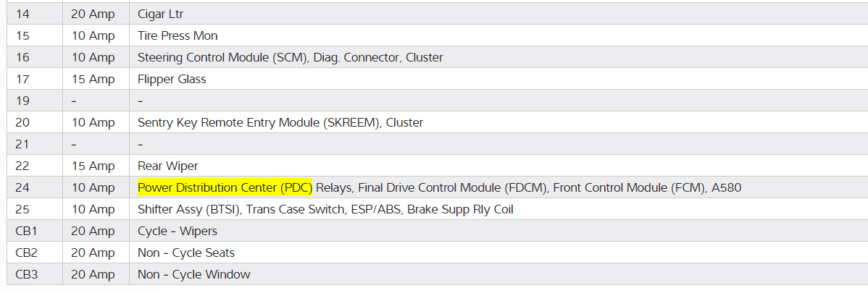The width and height of the screenshot is (868, 293).
Task: Click the Tire Press Mon entry
Action: click(178, 35)
